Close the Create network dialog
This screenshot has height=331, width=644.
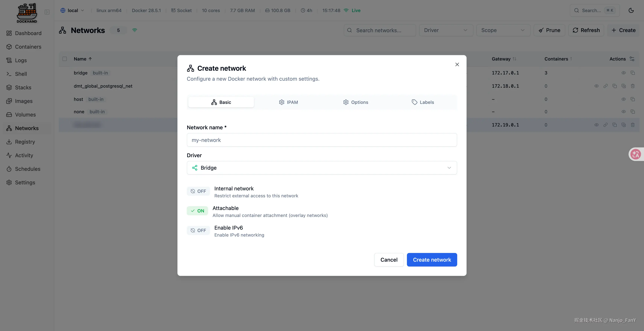pyautogui.click(x=457, y=64)
